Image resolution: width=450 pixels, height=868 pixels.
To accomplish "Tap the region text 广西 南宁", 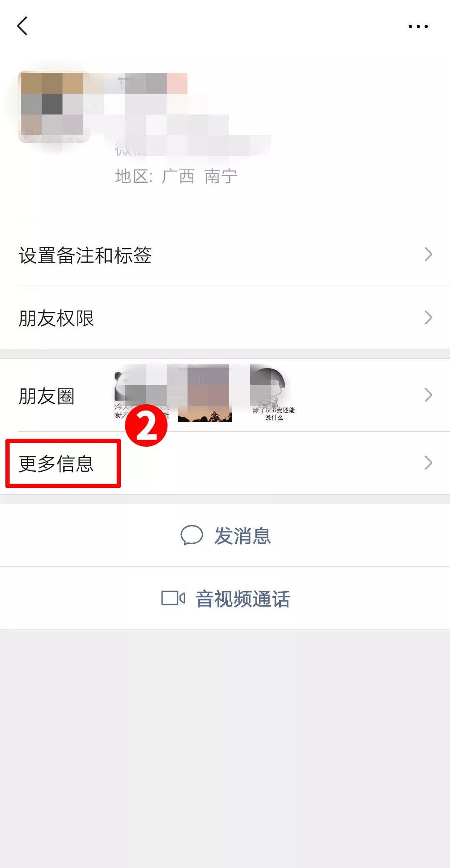I will [x=200, y=177].
